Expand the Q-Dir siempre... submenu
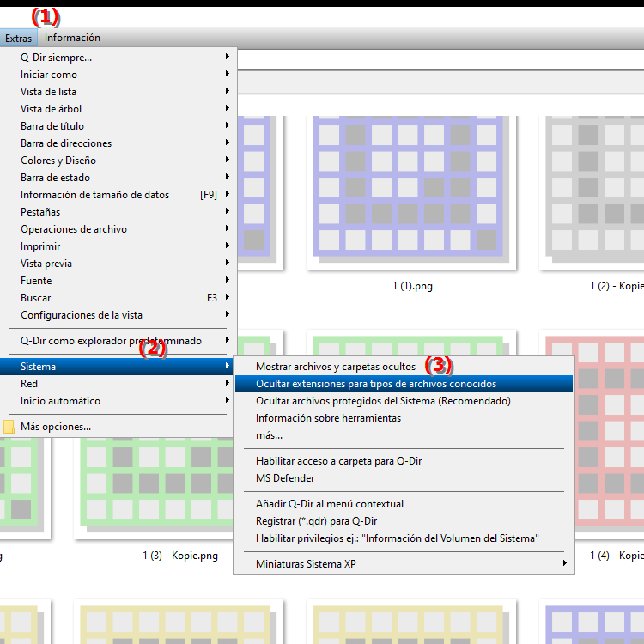This screenshot has width=644, height=644. tap(118, 57)
